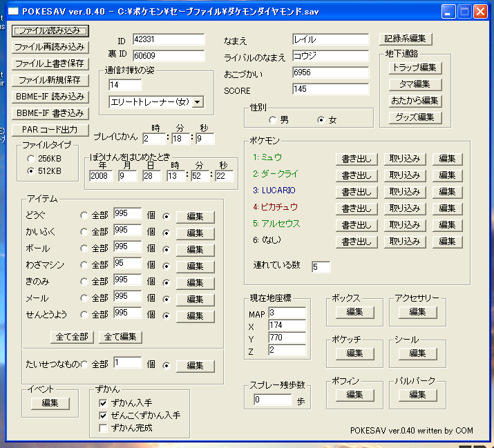
Task: Click シール 編集 button
Action: (418, 353)
